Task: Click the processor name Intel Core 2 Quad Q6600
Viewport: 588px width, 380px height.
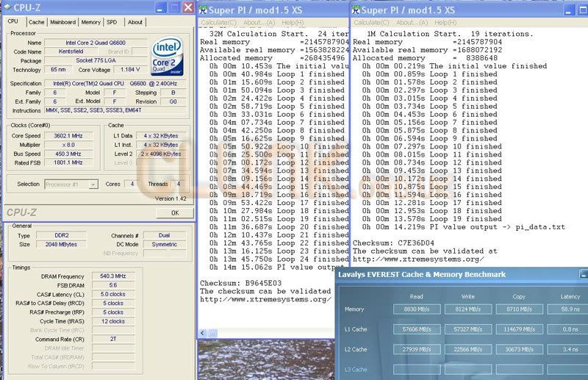Action: coord(96,43)
